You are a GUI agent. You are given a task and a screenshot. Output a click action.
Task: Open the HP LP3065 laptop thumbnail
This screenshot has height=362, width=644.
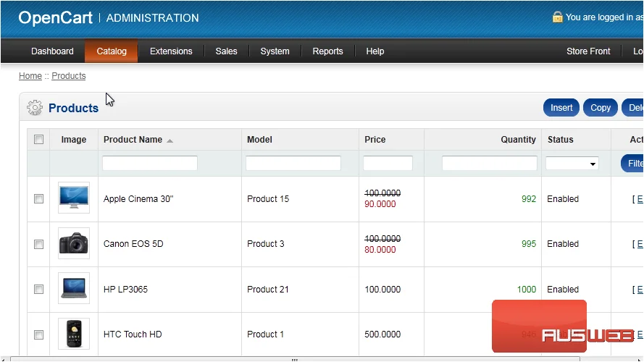pyautogui.click(x=73, y=289)
